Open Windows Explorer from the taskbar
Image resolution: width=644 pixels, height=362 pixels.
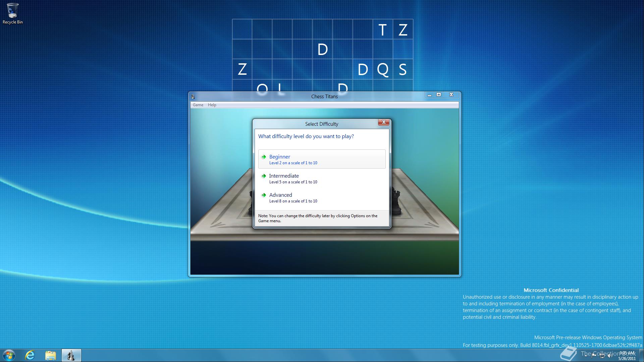click(50, 355)
